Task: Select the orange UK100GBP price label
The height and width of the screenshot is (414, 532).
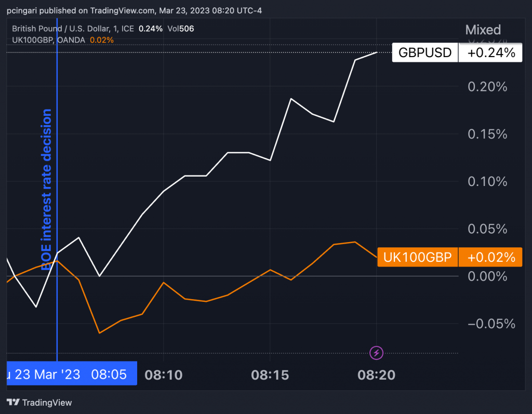Action: [417, 257]
